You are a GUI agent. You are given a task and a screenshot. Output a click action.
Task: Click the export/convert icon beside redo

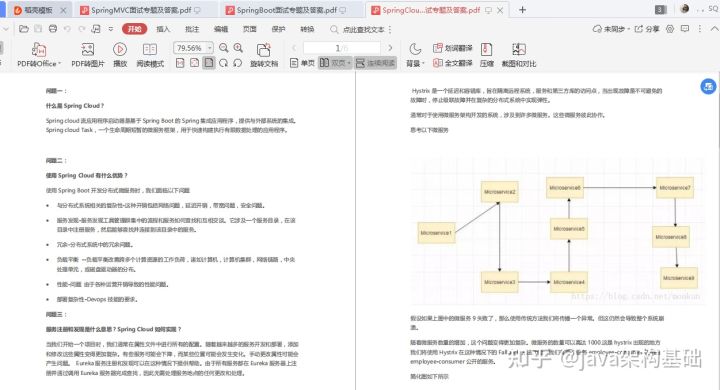pos(96,29)
